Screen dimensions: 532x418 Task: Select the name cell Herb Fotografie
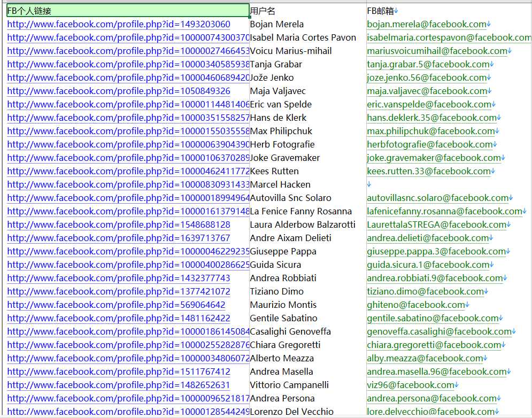(282, 144)
